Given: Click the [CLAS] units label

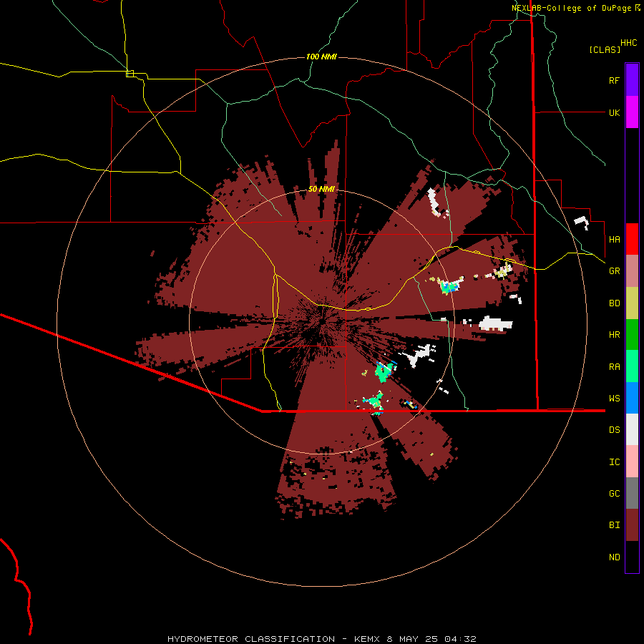Looking at the screenshot, I should coord(605,49).
